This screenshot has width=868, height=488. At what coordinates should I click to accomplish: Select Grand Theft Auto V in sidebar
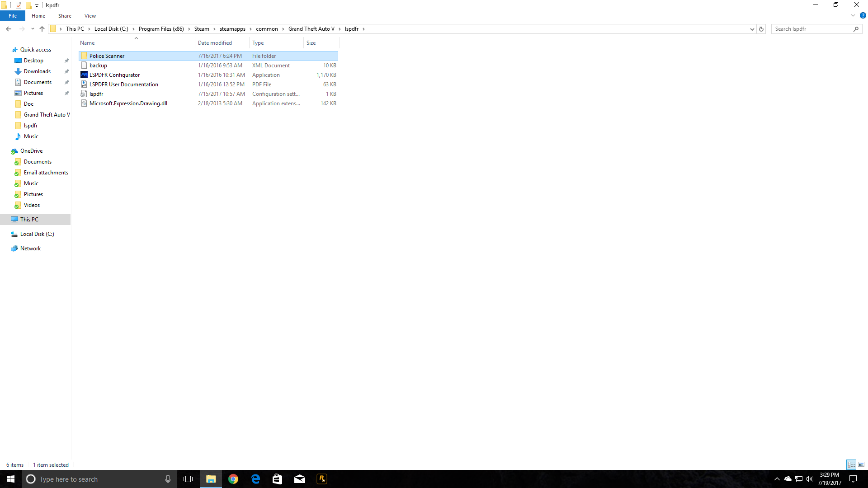pyautogui.click(x=47, y=115)
